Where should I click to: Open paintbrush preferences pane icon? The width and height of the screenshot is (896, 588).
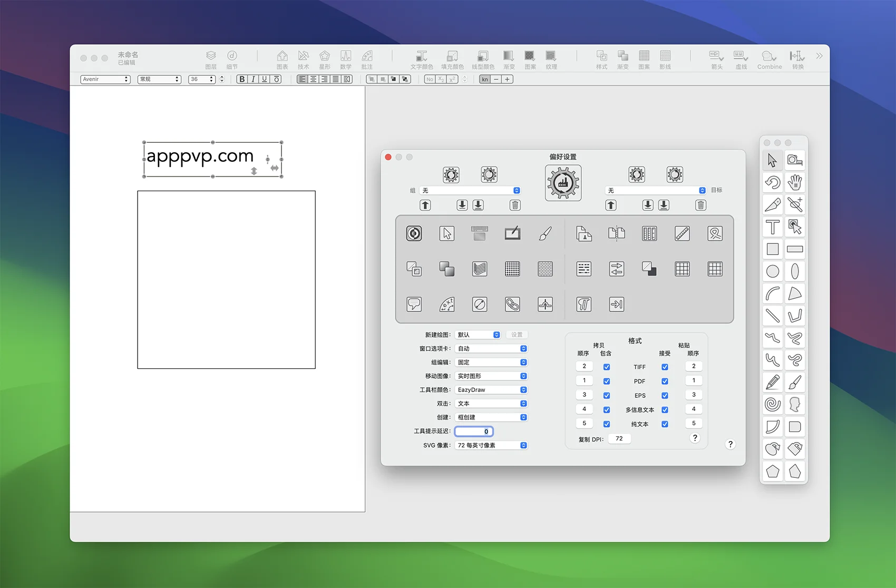(x=546, y=233)
